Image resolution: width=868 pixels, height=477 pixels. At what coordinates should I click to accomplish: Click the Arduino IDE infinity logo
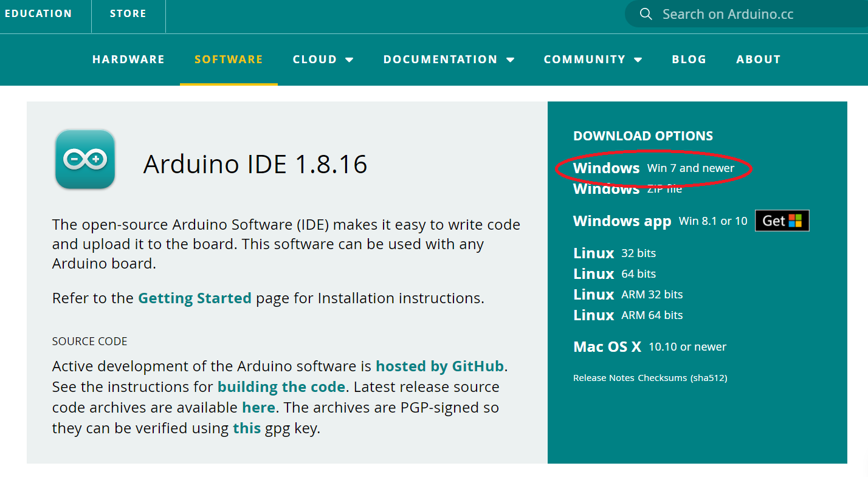click(x=85, y=159)
